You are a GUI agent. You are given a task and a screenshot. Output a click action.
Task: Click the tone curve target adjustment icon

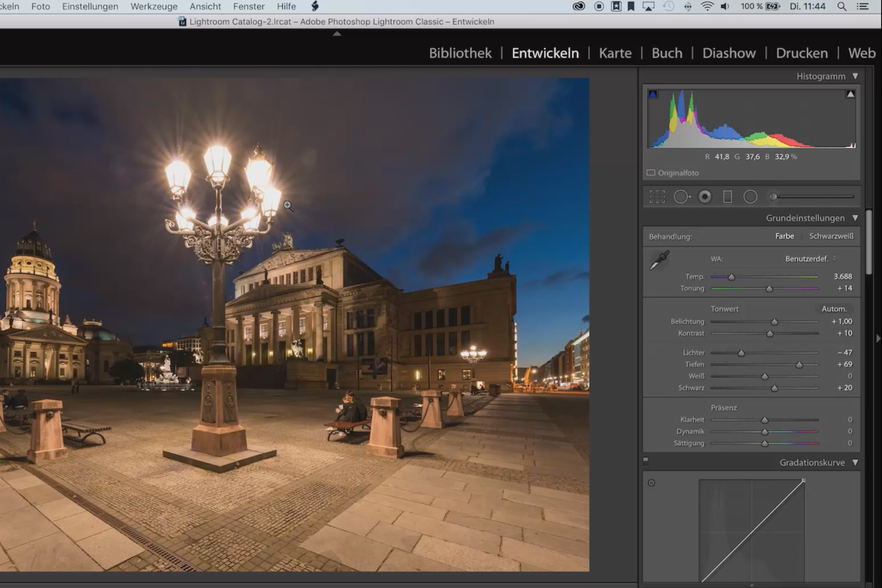point(651,483)
